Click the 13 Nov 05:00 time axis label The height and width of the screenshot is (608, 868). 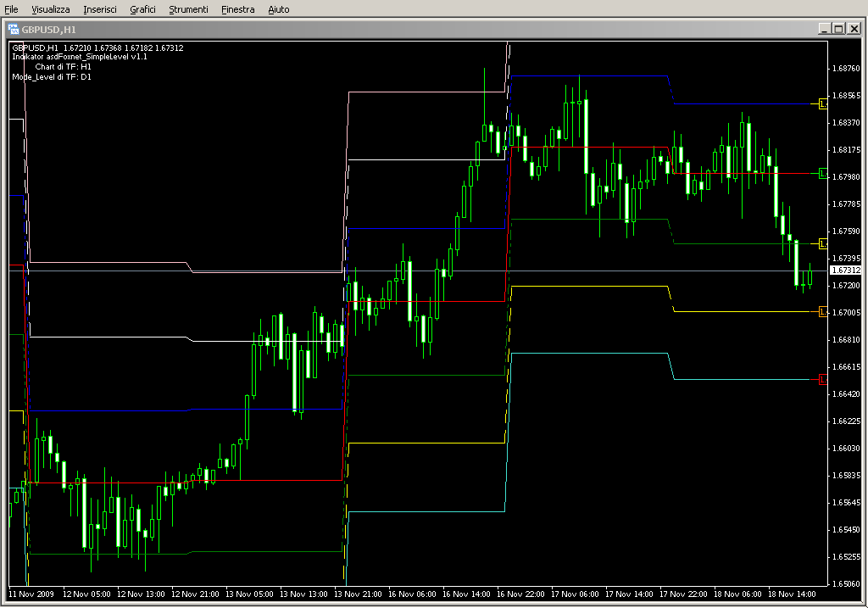tap(249, 594)
